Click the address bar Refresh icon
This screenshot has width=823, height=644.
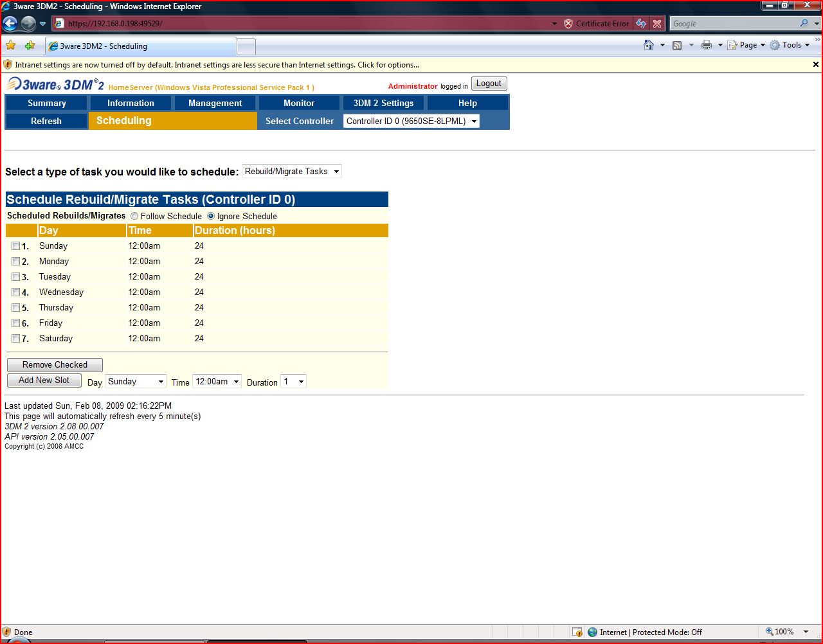pos(641,24)
